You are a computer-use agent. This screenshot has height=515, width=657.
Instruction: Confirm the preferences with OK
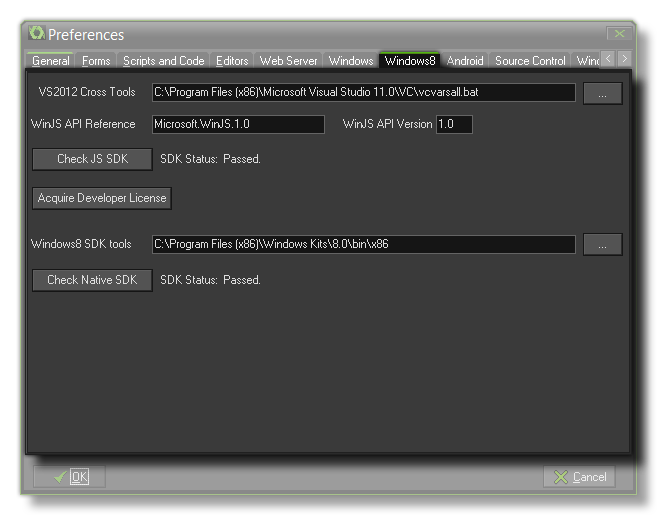pyautogui.click(x=69, y=477)
